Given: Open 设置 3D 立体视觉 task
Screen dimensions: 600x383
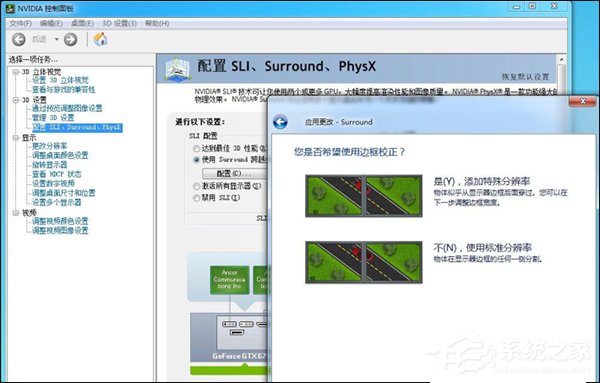Looking at the screenshot, I should (60, 80).
